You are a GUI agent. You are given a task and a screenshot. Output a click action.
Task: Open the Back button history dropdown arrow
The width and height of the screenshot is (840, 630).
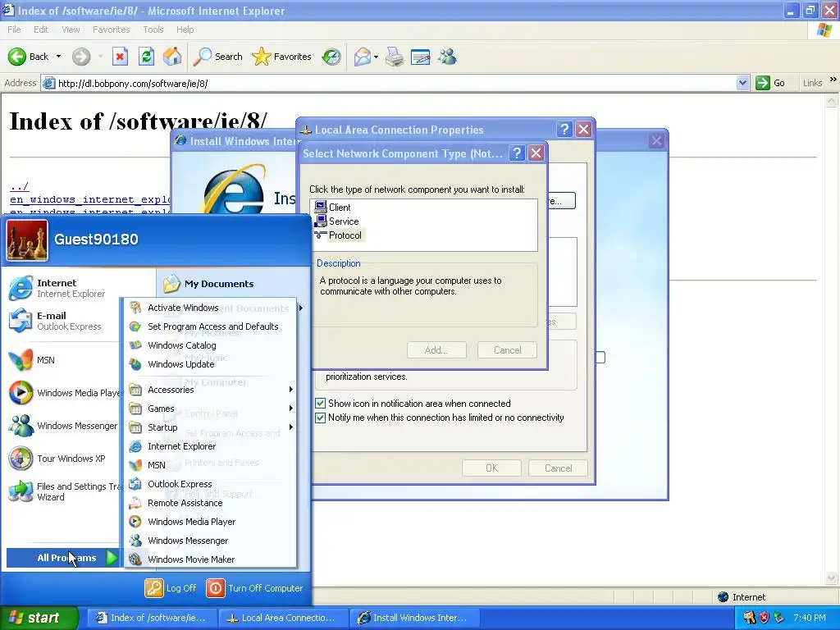58,57
